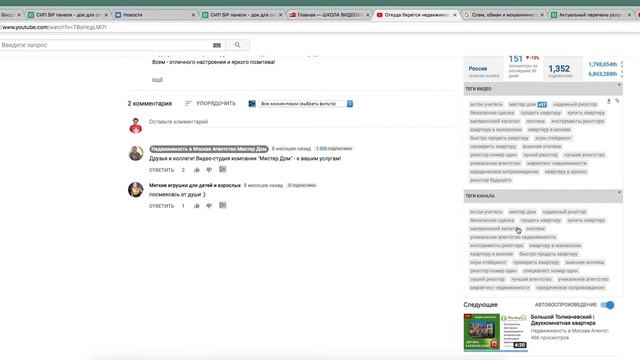The width and height of the screenshot is (640, 360).
Task: Reply to the посмеялась от души comment
Action: (x=161, y=206)
